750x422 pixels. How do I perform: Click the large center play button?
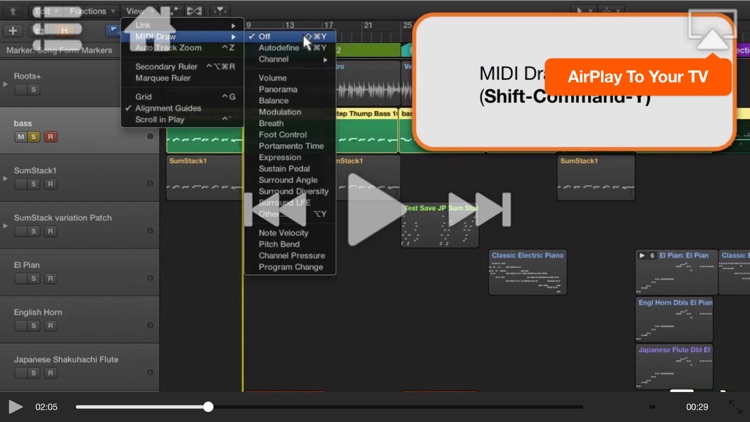[375, 210]
